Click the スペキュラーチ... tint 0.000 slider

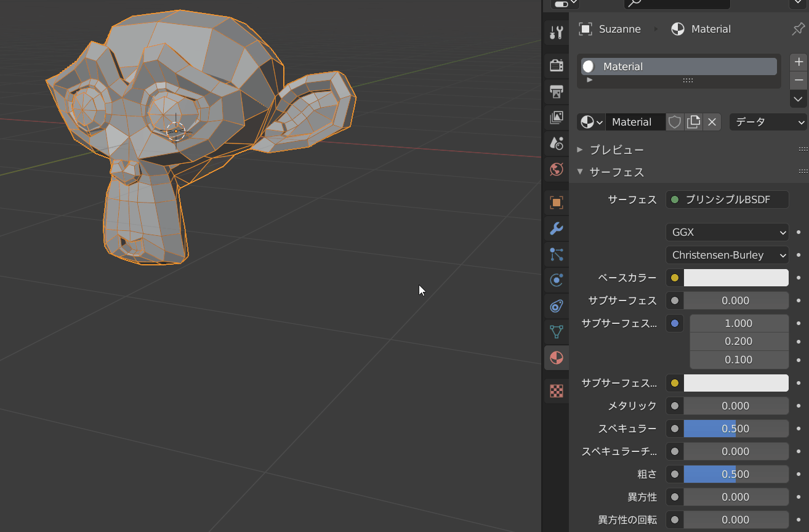click(x=736, y=451)
